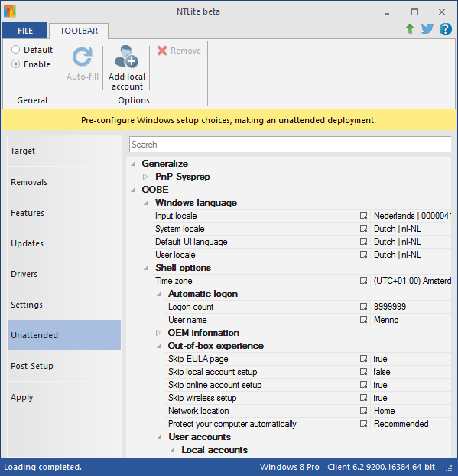This screenshot has height=476, width=458.
Task: Click edit icon beside Skip EULA page
Action: point(363,359)
